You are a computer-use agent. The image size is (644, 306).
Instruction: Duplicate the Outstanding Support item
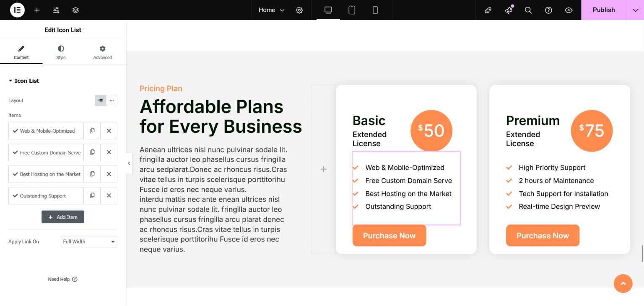tap(92, 195)
